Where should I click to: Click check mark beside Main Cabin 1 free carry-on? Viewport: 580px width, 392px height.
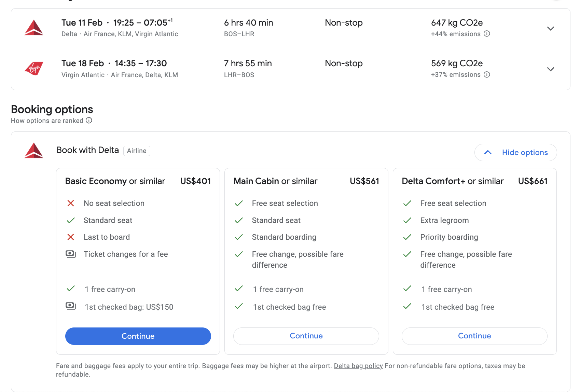[x=239, y=289]
